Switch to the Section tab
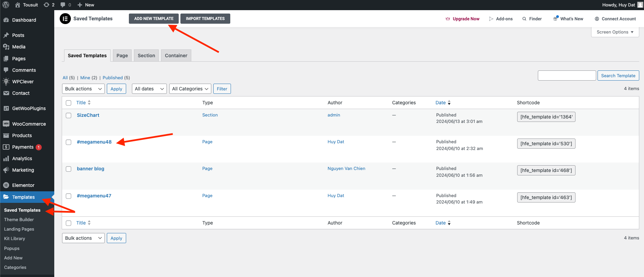This screenshot has height=277, width=644. [x=146, y=56]
